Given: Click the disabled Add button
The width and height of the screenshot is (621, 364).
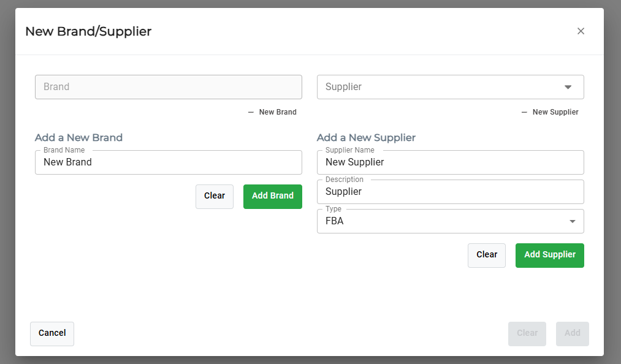Looking at the screenshot, I should [x=572, y=333].
